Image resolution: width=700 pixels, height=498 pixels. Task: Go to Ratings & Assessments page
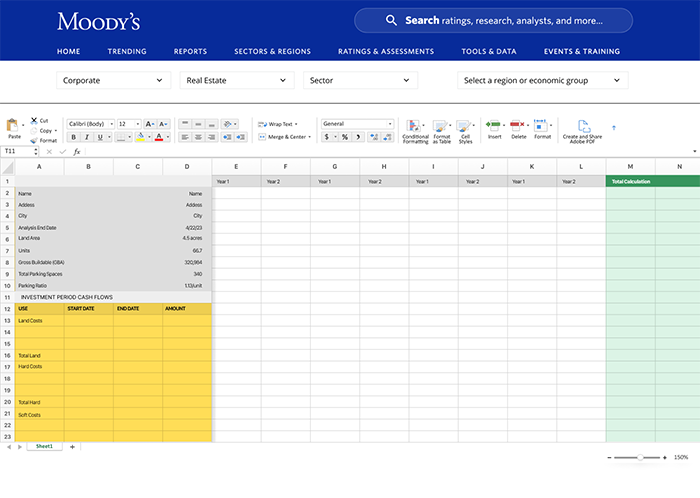coord(385,51)
